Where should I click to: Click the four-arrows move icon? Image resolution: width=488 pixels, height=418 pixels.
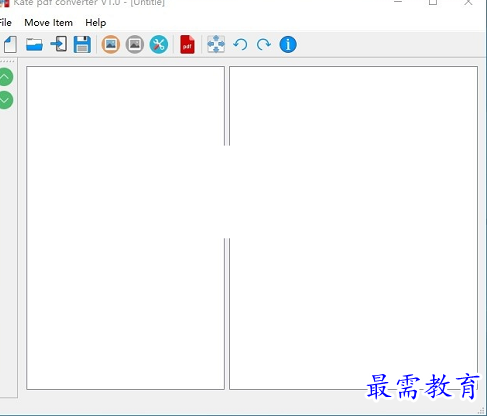coord(216,44)
